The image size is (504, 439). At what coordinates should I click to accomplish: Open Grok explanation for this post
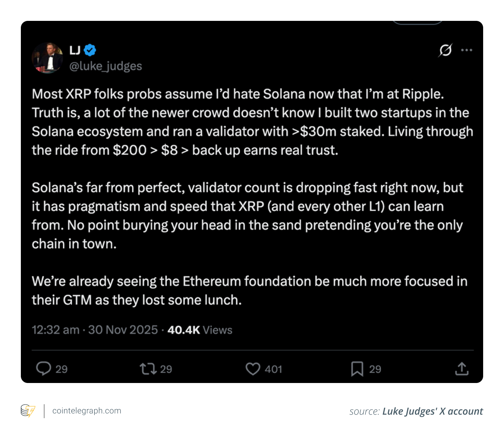point(446,50)
